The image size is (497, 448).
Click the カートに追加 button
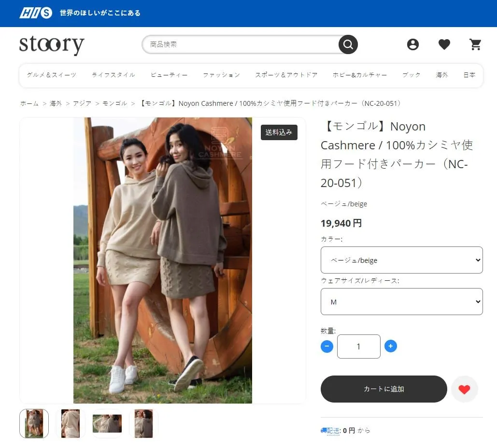pos(384,389)
